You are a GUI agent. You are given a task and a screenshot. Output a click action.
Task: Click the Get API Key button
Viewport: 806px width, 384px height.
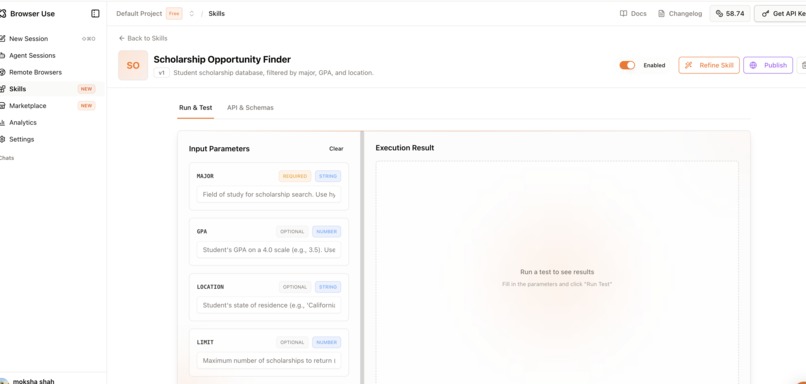(780, 14)
